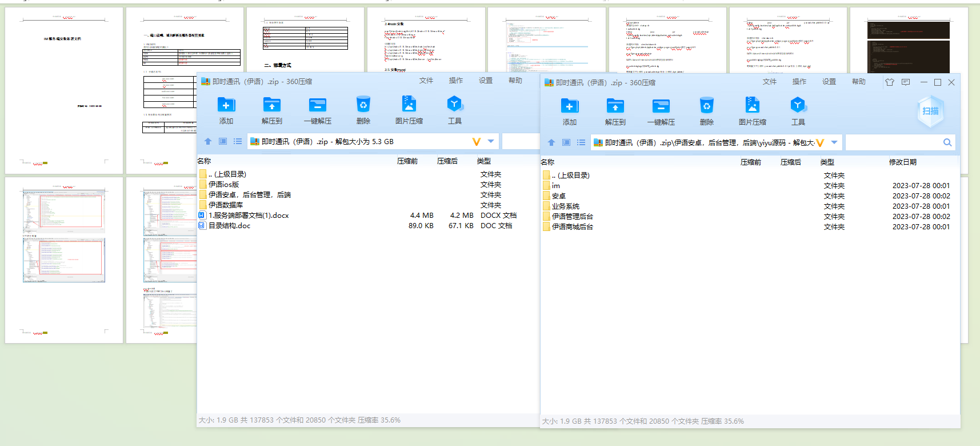Viewport: 980px width, 446px height.
Task: Click 添加 icon in left 360压缩 window
Action: click(x=226, y=105)
